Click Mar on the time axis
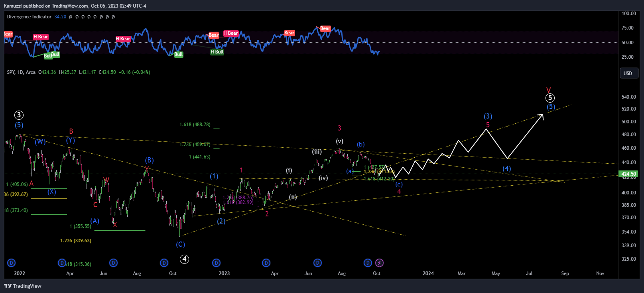Image resolution: width=644 pixels, height=293 pixels. pos(461,273)
